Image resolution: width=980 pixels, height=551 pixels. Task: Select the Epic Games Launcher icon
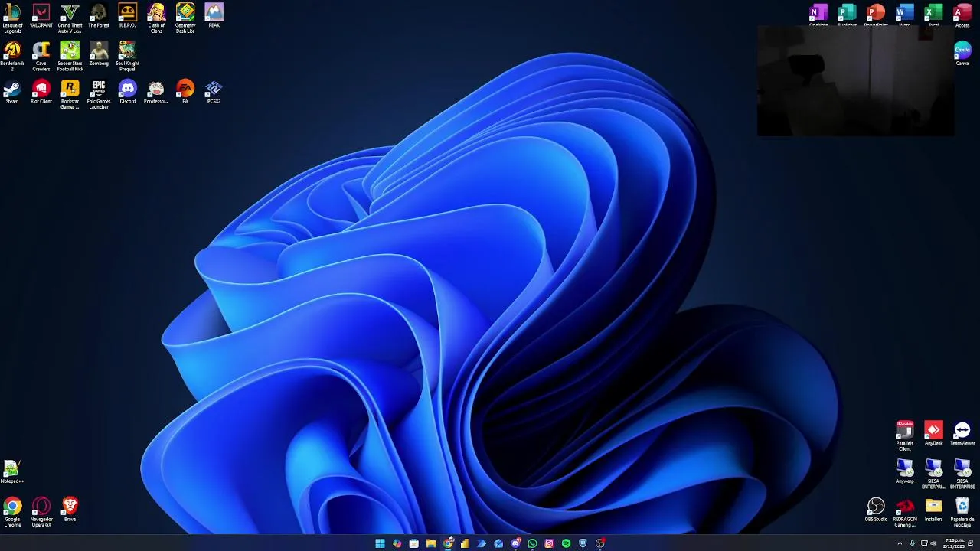tap(99, 95)
